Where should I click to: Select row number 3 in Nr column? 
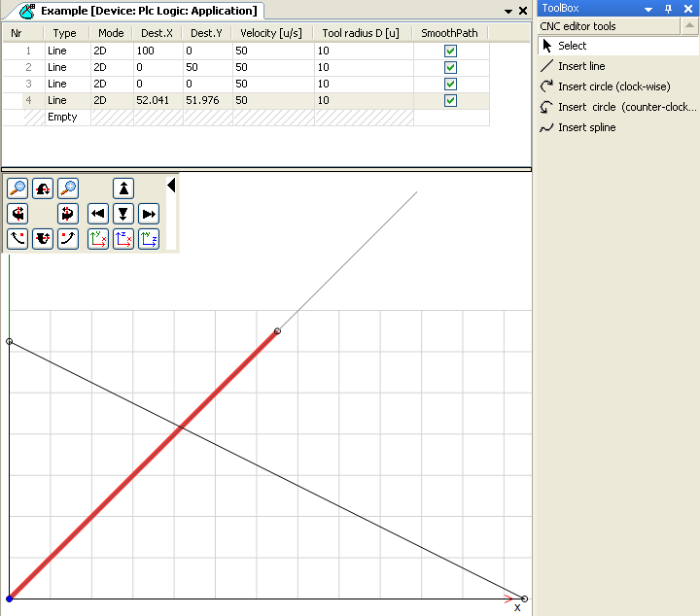(28, 84)
